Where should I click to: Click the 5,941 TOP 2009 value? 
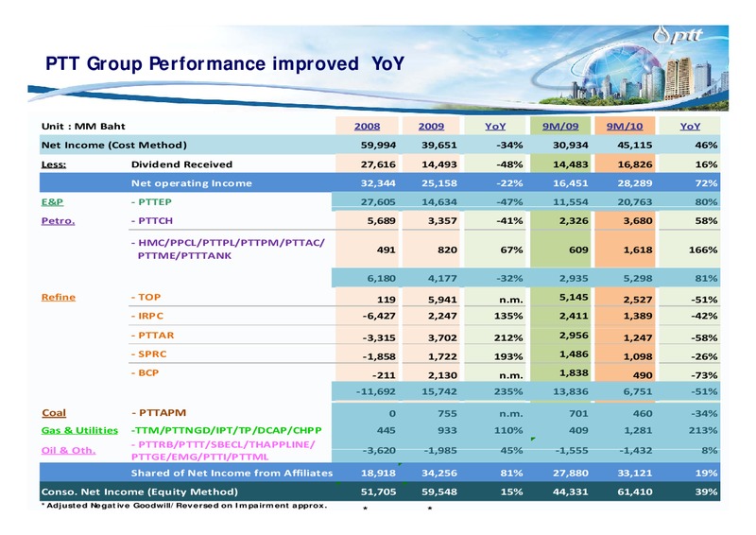[x=442, y=300]
